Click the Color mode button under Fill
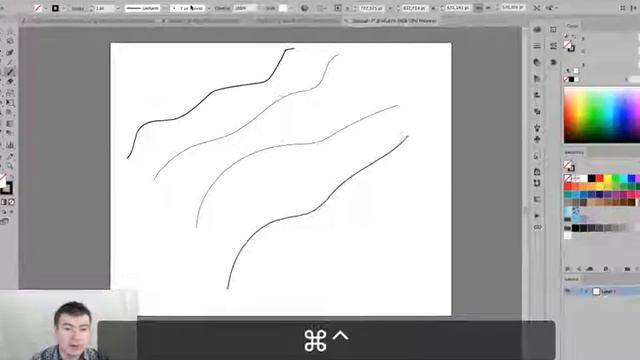This screenshot has width=640, height=360. (4, 202)
